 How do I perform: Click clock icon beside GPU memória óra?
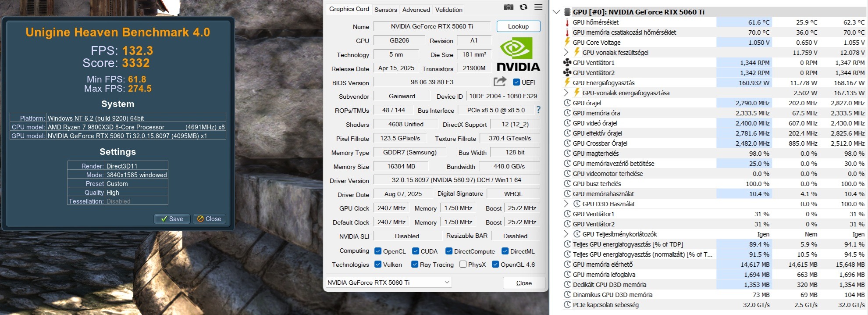tap(567, 113)
